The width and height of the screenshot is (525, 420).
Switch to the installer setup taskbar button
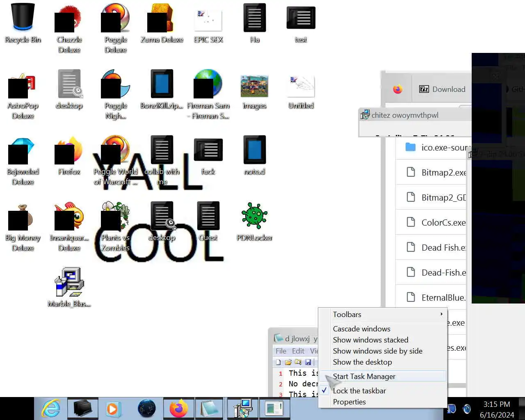243,409
